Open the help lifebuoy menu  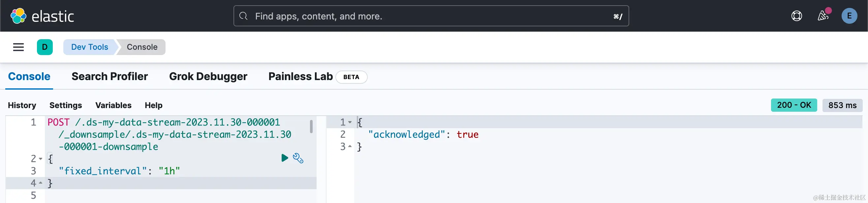[796, 16]
